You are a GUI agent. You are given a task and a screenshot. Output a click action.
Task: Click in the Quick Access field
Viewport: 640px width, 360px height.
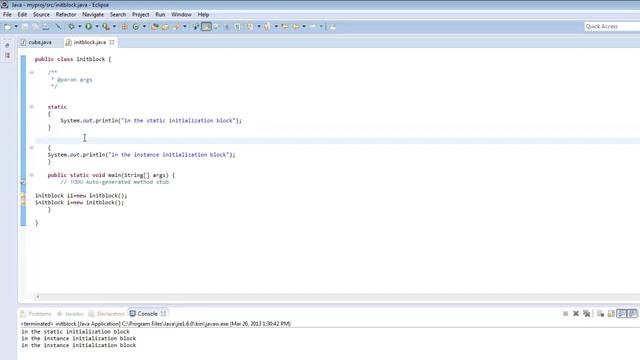(x=612, y=27)
